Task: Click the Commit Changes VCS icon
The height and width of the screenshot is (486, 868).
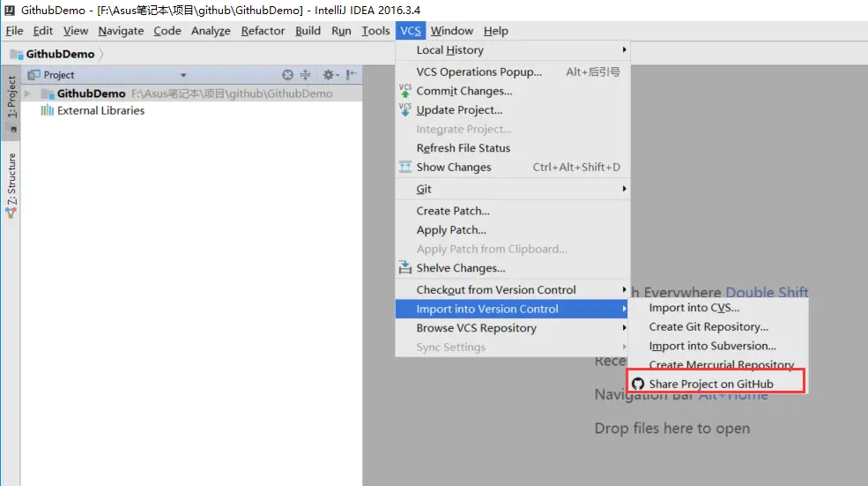Action: pyautogui.click(x=405, y=91)
